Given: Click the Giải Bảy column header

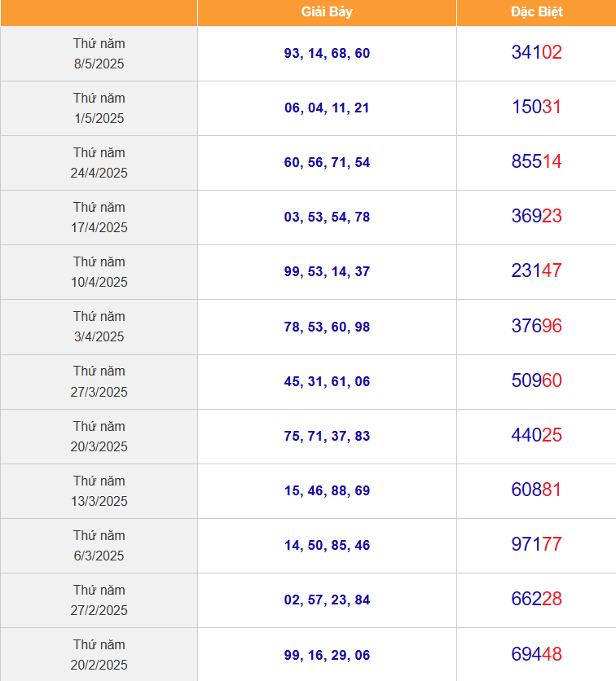Looking at the screenshot, I should click(x=327, y=12).
